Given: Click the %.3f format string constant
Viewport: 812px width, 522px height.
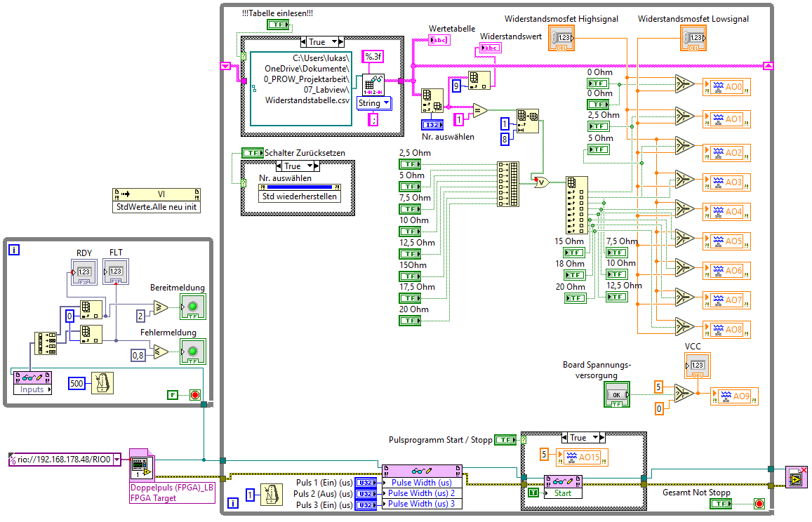Looking at the screenshot, I should (373, 56).
